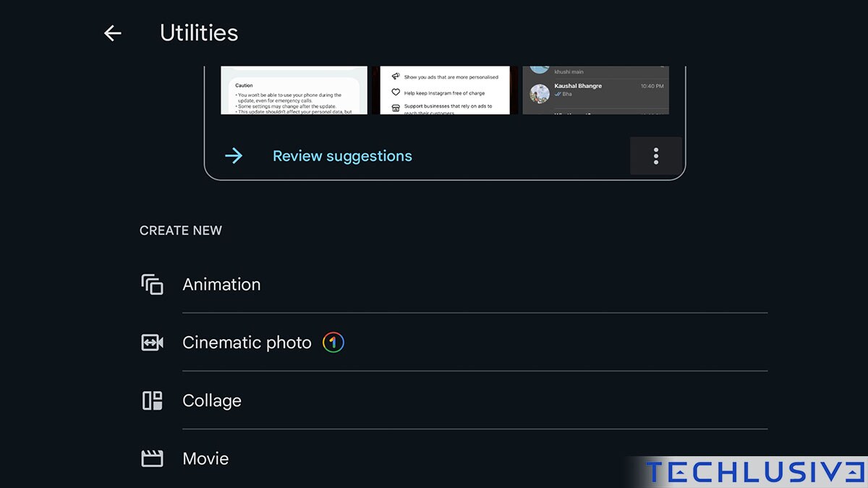Open the Caution screenshot thumbnail
868x488 pixels.
click(x=294, y=90)
